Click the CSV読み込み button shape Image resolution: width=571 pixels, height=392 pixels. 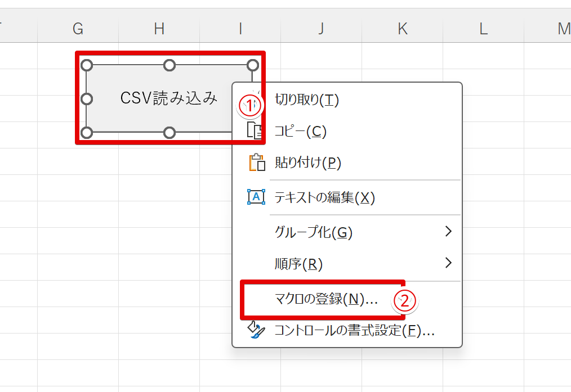(x=169, y=98)
